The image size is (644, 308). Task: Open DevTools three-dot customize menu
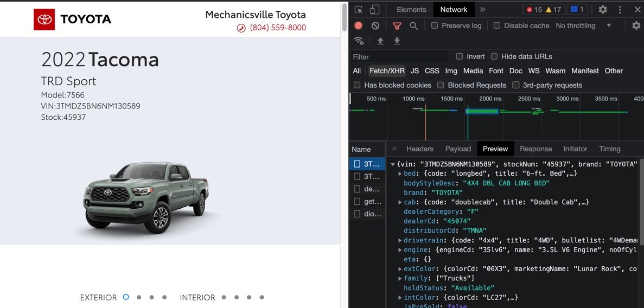[620, 9]
